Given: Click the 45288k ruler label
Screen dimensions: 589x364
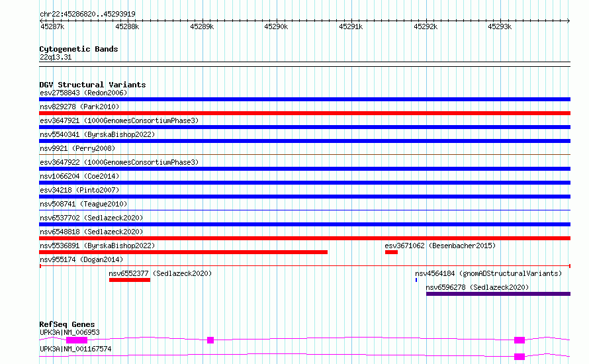Looking at the screenshot, I should click(x=127, y=26).
